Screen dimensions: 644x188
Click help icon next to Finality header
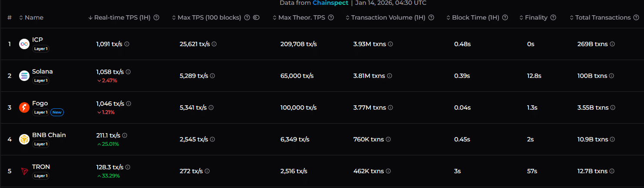(553, 18)
